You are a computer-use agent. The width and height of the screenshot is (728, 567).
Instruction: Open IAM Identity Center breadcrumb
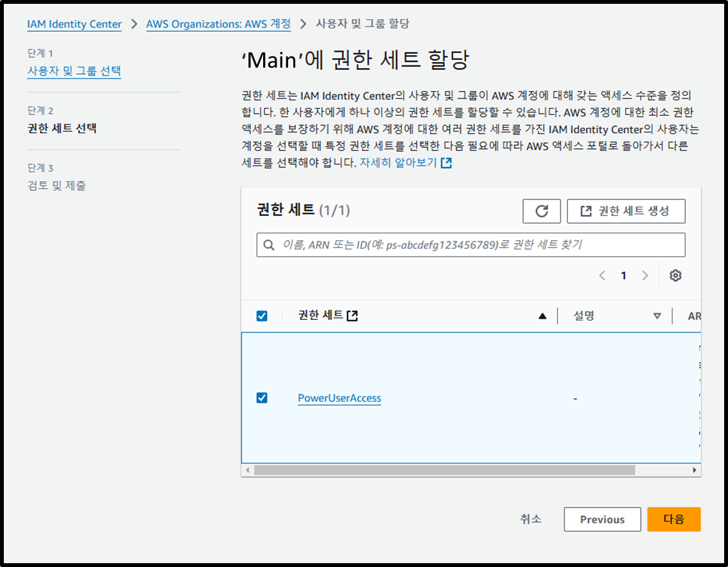74,24
